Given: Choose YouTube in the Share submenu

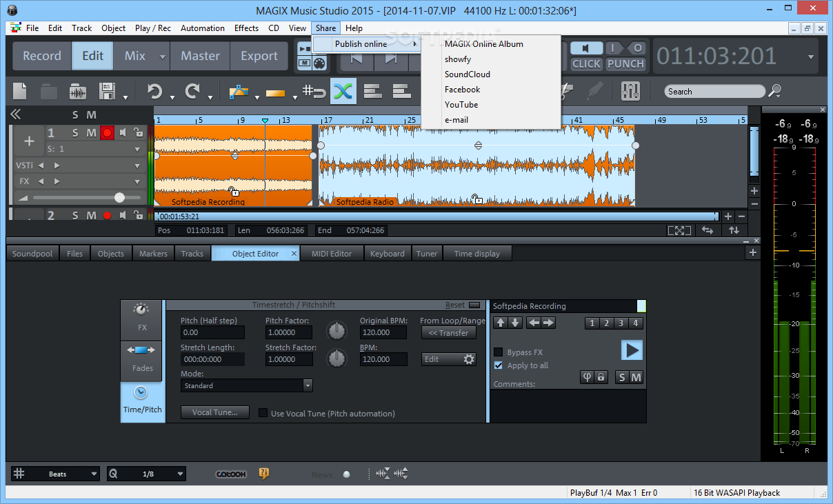Looking at the screenshot, I should pyautogui.click(x=461, y=105).
